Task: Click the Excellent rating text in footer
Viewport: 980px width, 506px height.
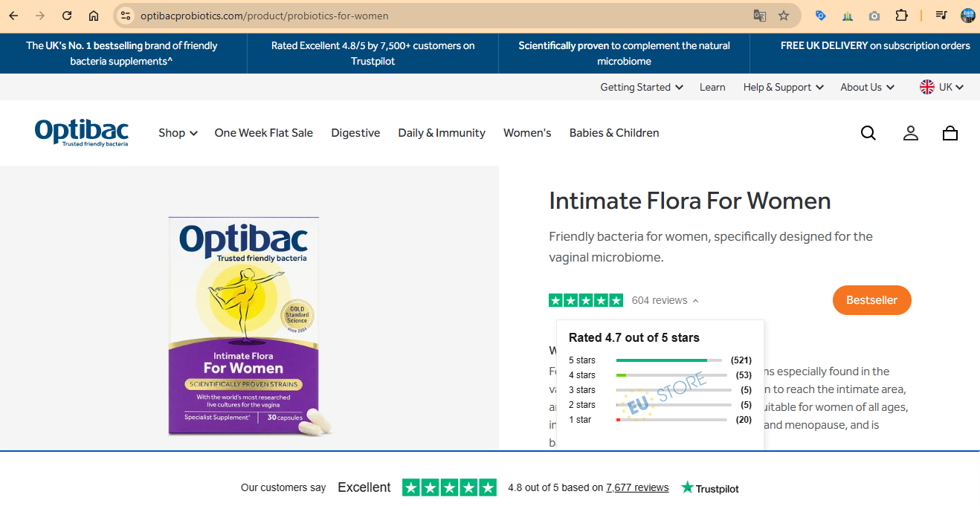Action: (x=364, y=487)
